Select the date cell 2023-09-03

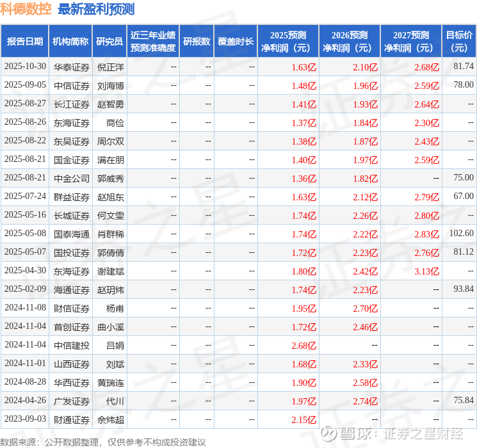point(25,419)
